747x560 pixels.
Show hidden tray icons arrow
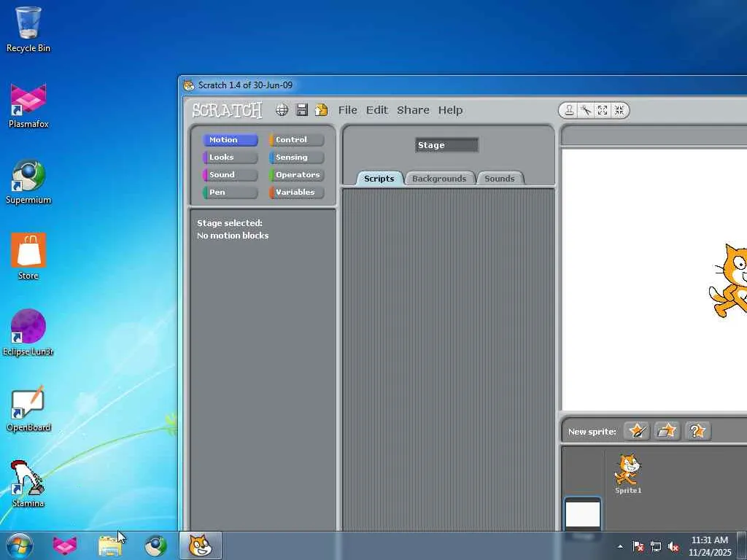coord(620,546)
